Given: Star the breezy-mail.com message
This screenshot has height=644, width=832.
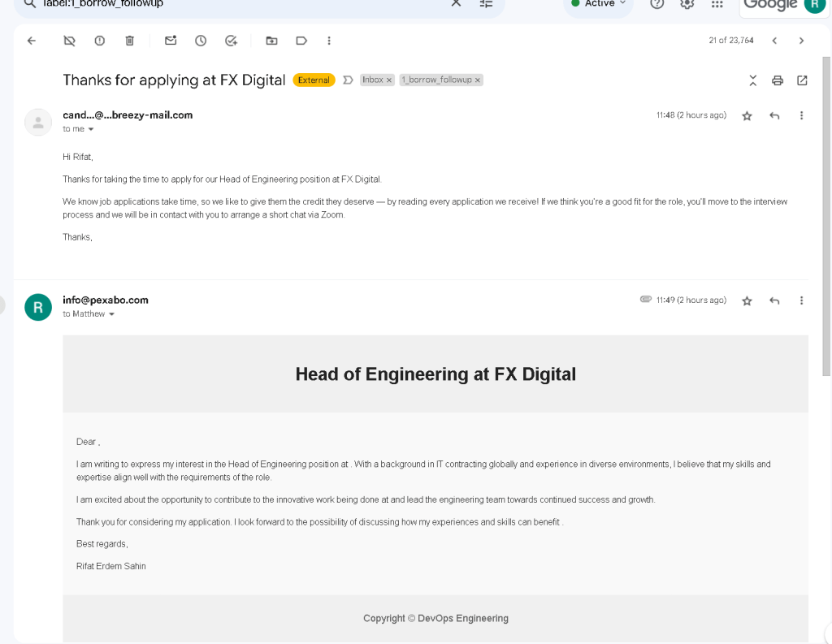Looking at the screenshot, I should (747, 115).
